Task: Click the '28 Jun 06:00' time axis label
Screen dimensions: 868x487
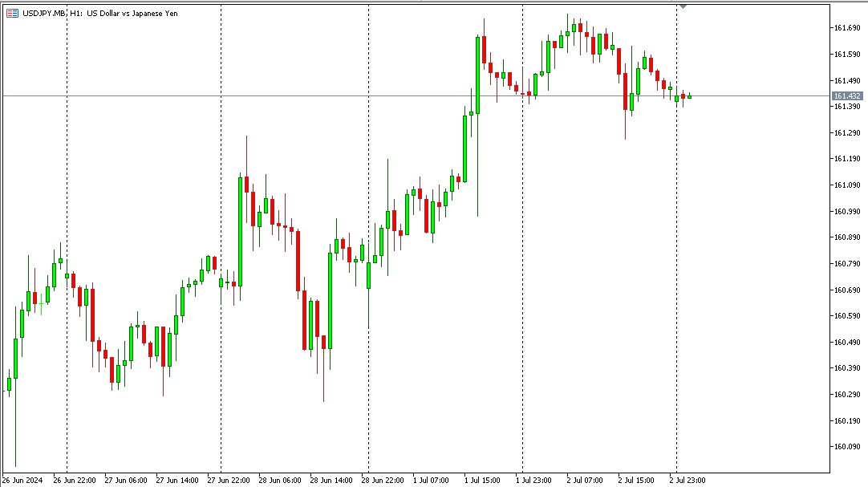Action: [x=279, y=481]
